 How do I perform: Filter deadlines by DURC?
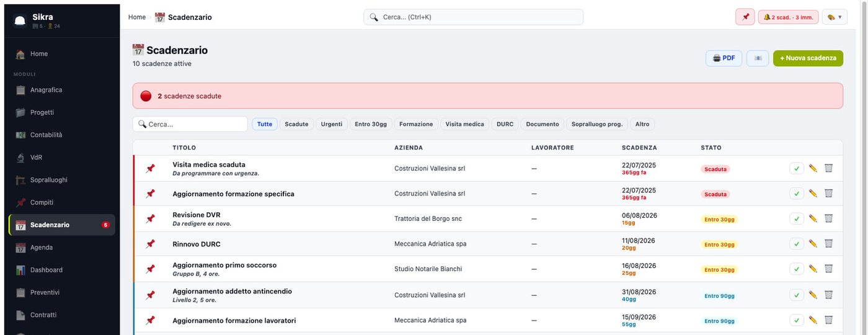click(505, 124)
